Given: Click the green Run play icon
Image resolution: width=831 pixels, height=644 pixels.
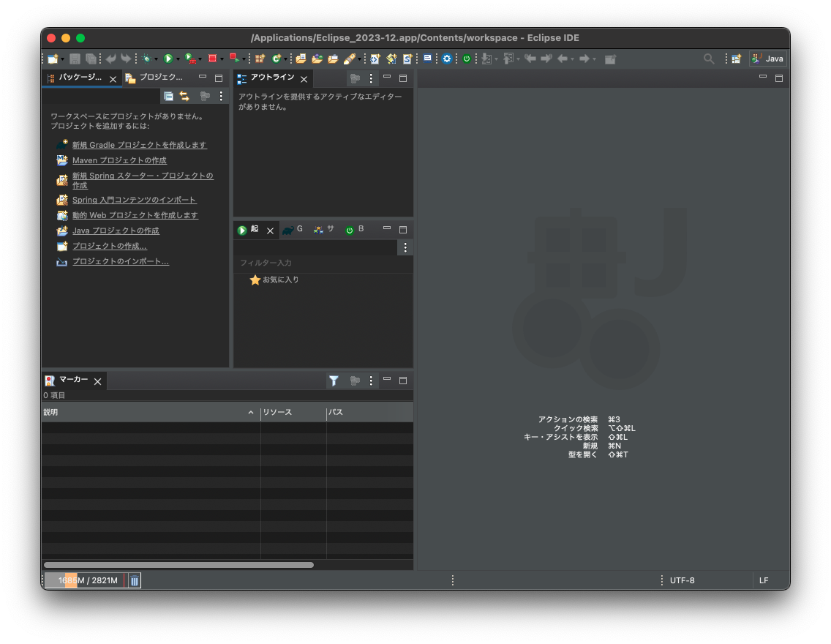Looking at the screenshot, I should pos(168,59).
